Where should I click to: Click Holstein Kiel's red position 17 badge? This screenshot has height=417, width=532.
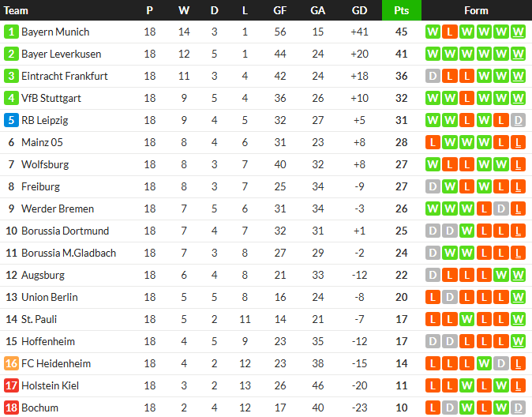tap(11, 386)
